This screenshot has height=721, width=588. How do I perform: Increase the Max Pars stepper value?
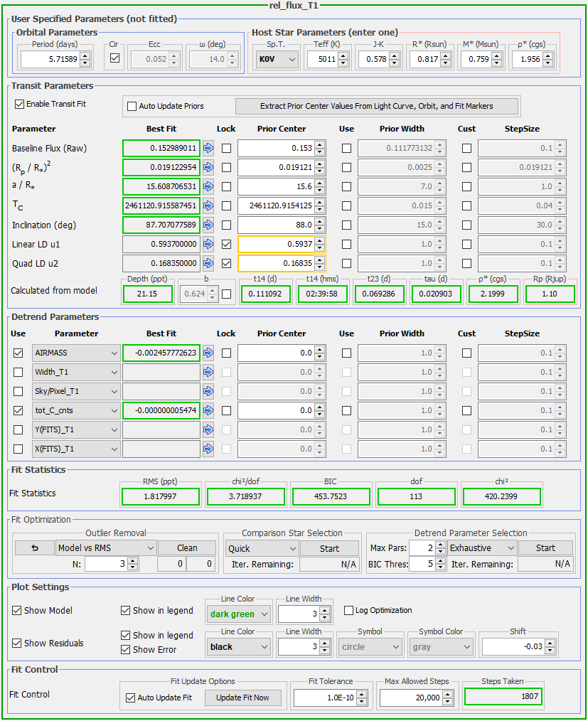(x=439, y=545)
